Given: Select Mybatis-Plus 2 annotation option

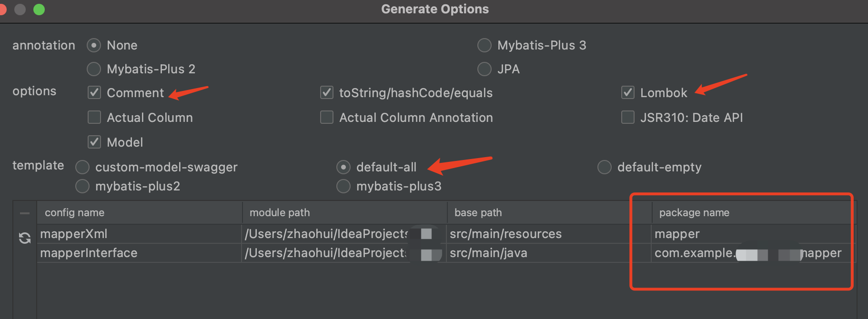Looking at the screenshot, I should tap(94, 69).
